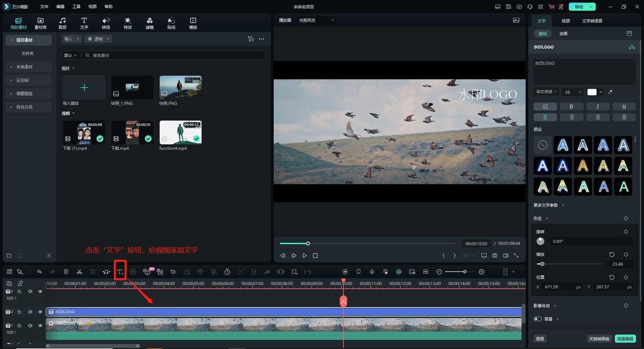
Task: Open the 默认 sort dropdown
Action: (x=71, y=55)
